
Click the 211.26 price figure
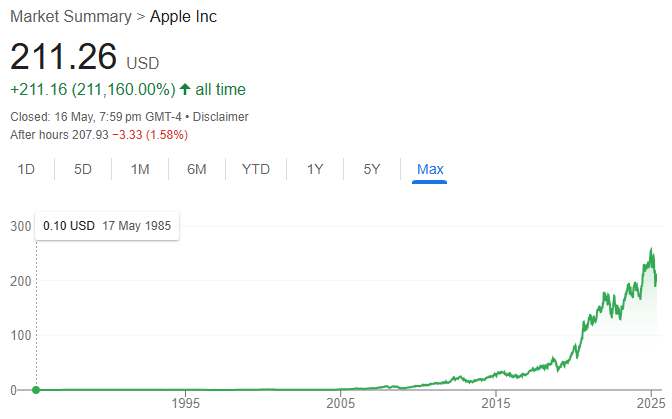tap(63, 56)
